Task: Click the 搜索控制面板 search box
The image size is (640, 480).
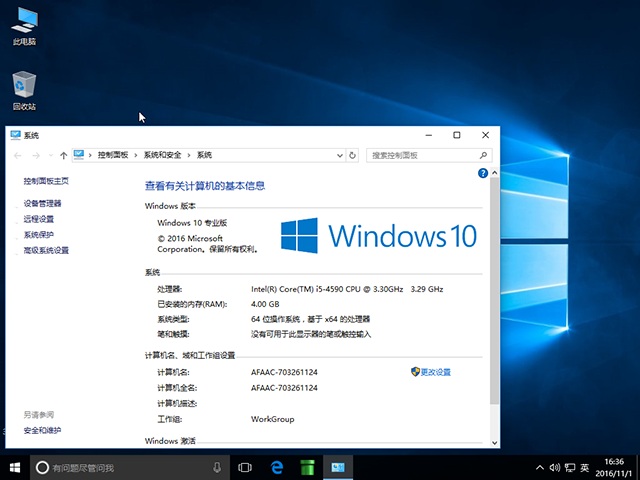Action: [x=424, y=155]
